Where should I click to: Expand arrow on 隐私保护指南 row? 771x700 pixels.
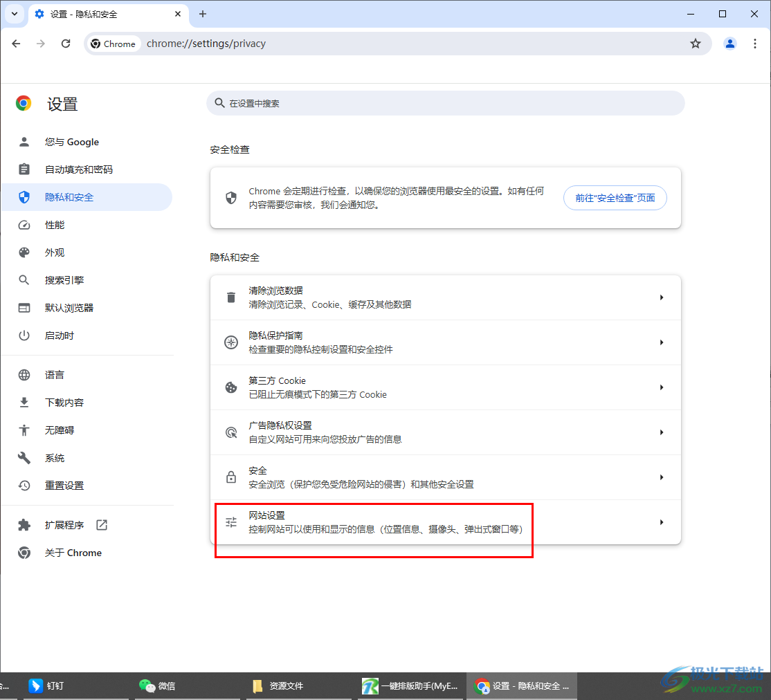[x=662, y=342]
